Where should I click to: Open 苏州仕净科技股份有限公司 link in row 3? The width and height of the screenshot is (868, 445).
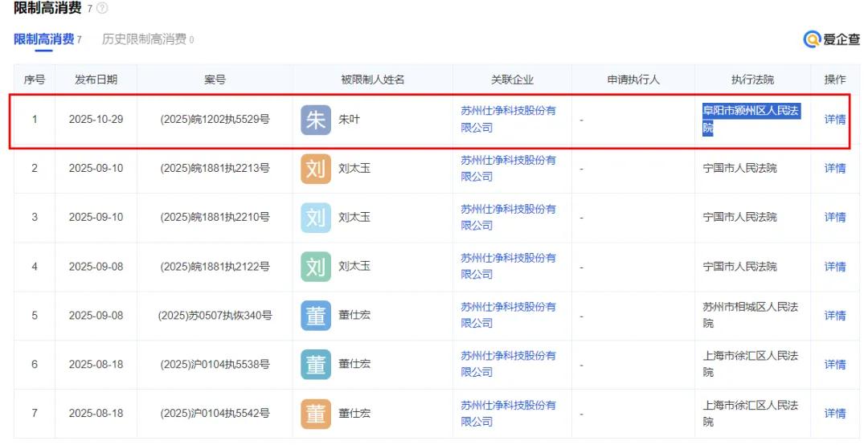pos(508,217)
